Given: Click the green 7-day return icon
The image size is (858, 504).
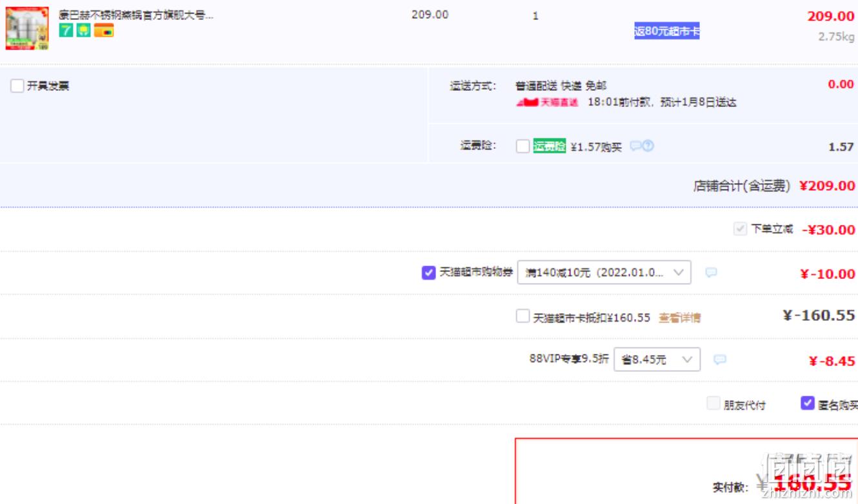Looking at the screenshot, I should point(66,30).
